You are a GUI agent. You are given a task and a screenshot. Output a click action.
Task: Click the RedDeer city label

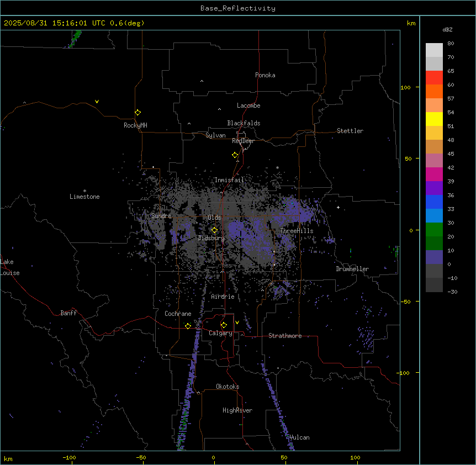243,141
